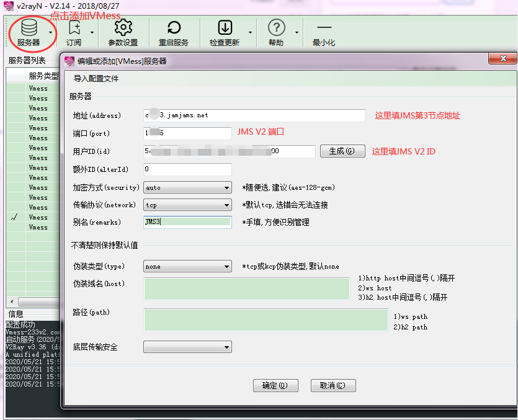Confirm with the OK (确定) button
The height and width of the screenshot is (420, 518).
pos(275,385)
